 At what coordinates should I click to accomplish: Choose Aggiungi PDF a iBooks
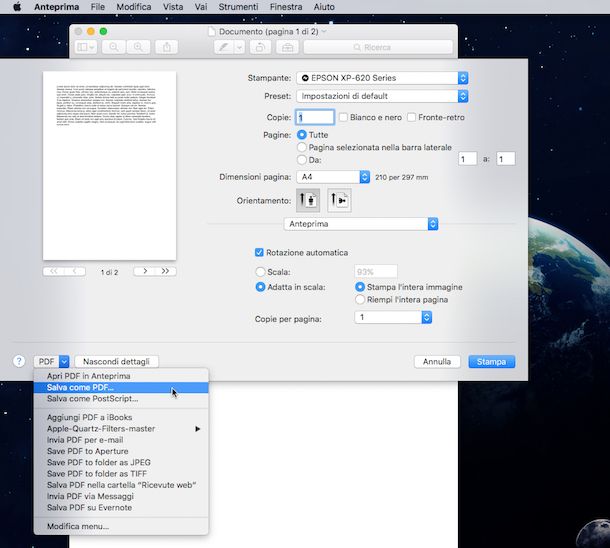tap(121, 417)
